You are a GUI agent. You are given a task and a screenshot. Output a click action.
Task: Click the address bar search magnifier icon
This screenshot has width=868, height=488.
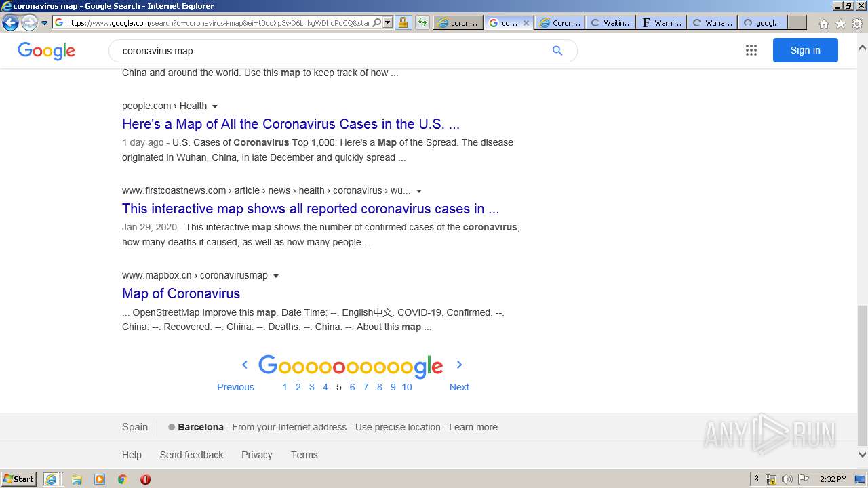377,22
